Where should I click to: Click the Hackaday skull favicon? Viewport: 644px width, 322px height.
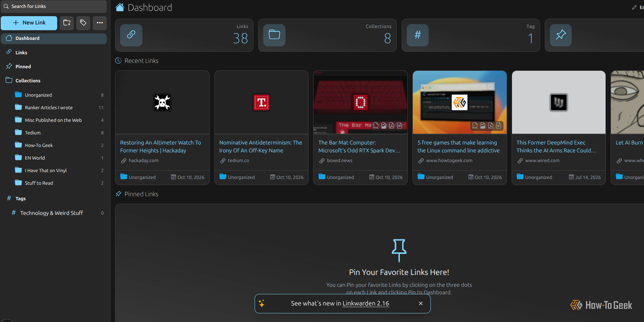point(162,102)
